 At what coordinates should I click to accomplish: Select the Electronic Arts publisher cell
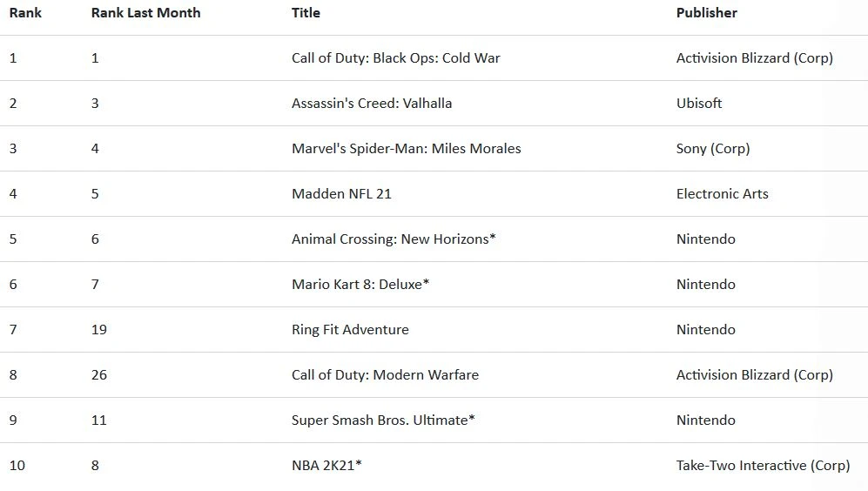(x=722, y=194)
